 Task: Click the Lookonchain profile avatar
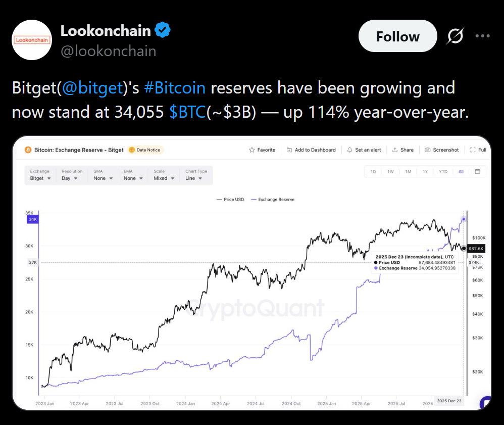(x=31, y=39)
